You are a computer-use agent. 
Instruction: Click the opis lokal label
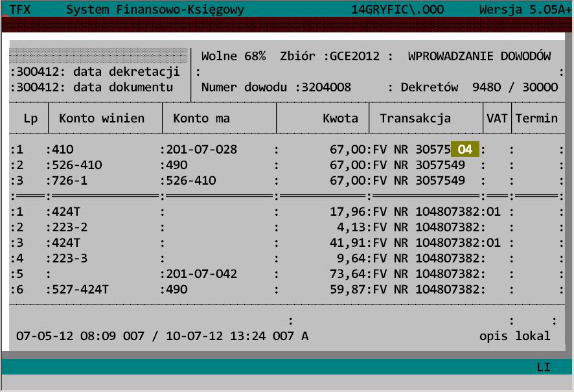[514, 336]
